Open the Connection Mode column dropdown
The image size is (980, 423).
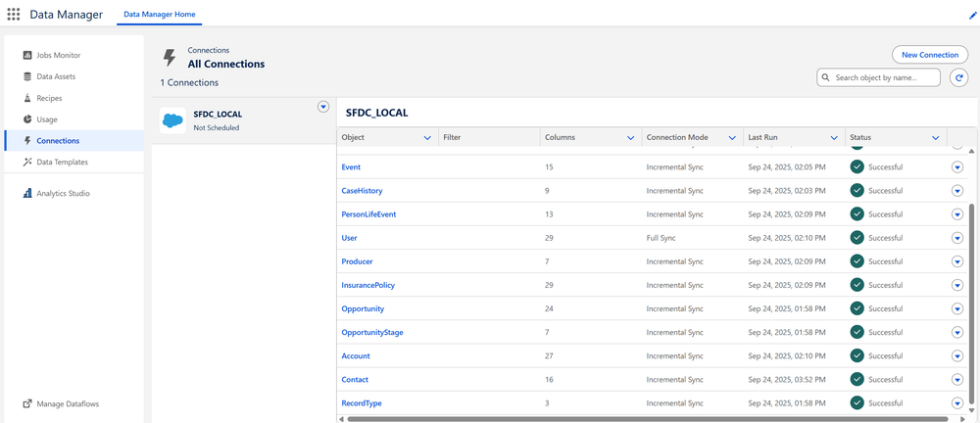click(x=730, y=138)
